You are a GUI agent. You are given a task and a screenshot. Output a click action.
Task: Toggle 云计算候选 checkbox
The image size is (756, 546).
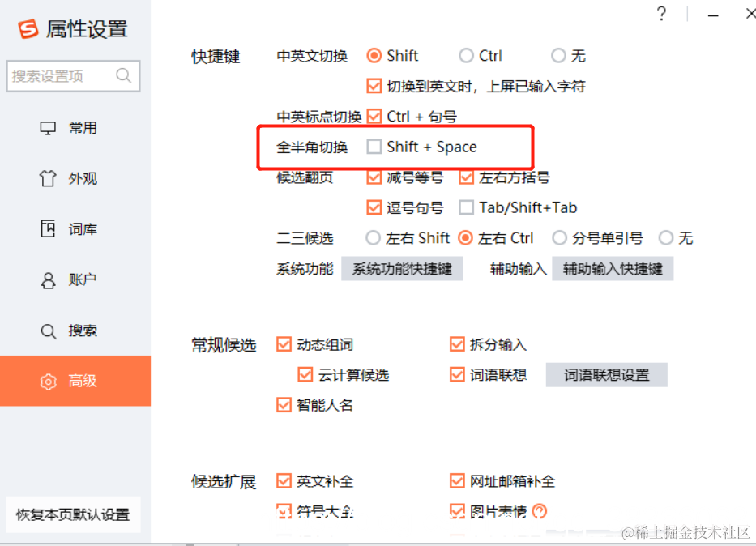(305, 375)
